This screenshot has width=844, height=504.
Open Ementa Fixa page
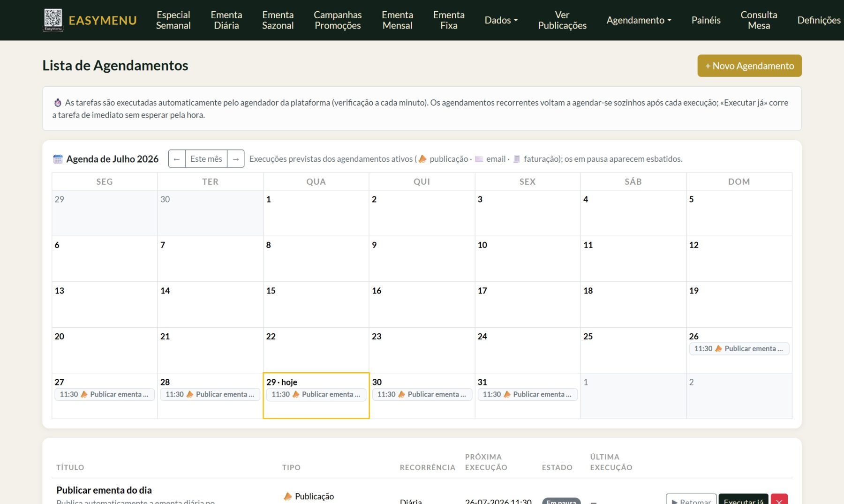(449, 20)
